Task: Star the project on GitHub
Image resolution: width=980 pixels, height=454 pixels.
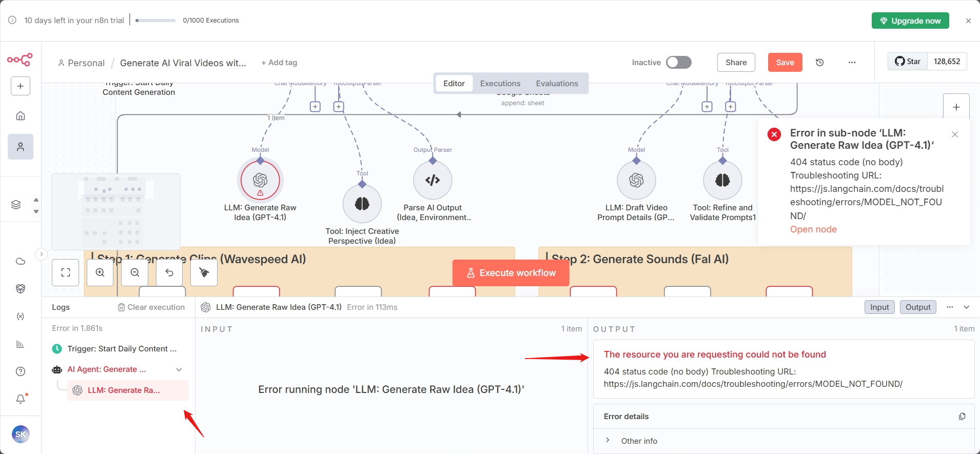Action: [x=908, y=62]
